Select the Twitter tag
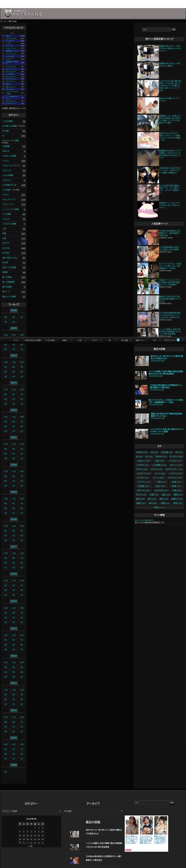Screen dimensions: 186x868 [x=161, y=457]
